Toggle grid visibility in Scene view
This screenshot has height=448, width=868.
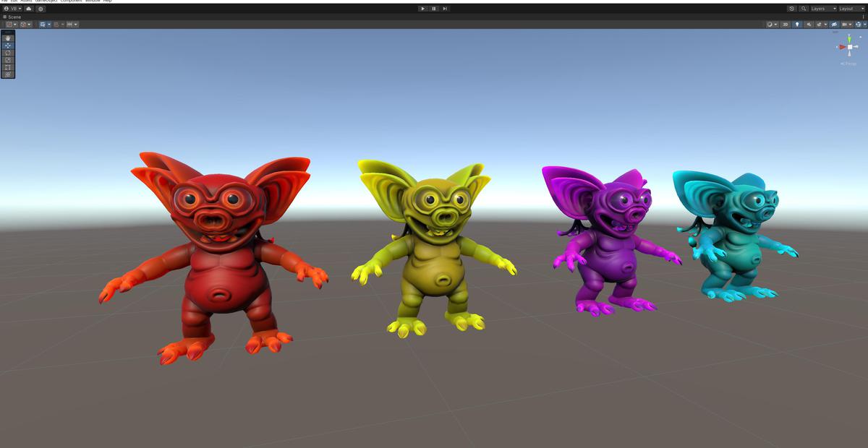point(43,25)
